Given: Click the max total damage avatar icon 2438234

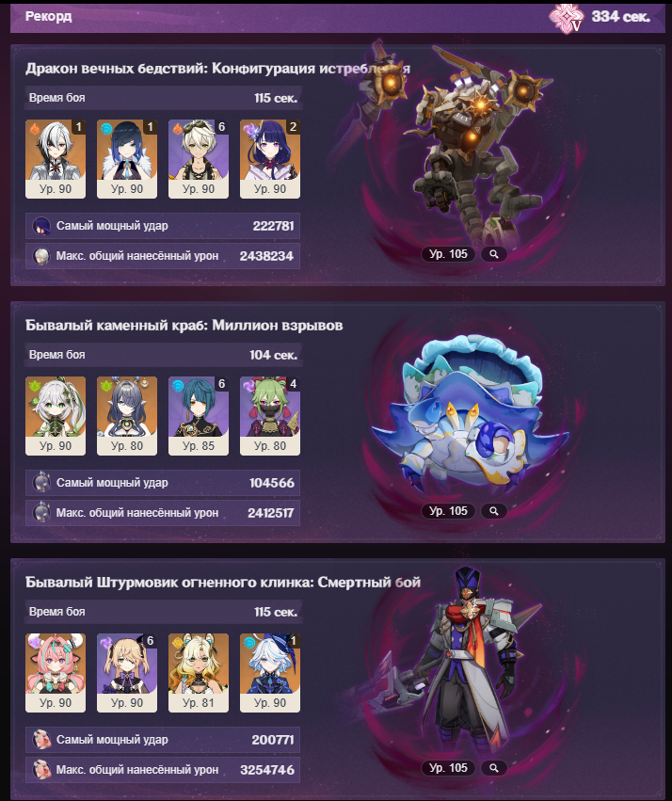Looking at the screenshot, I should click(x=41, y=256).
